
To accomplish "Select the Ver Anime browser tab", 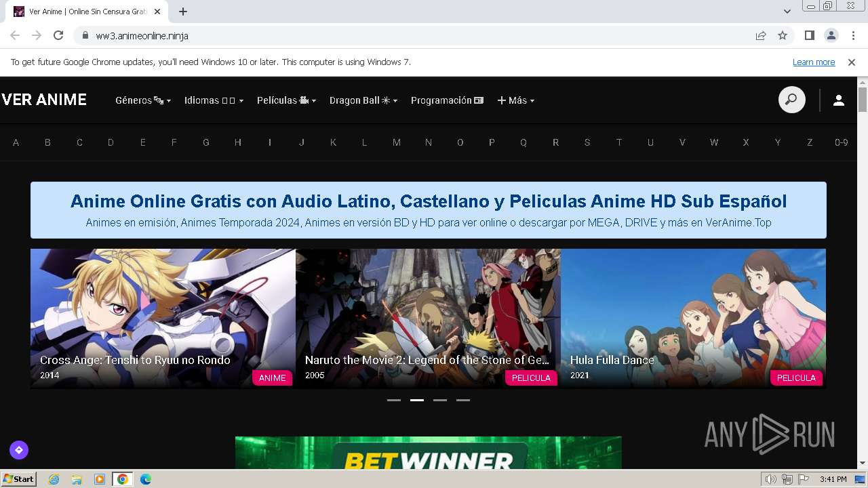I will [88, 12].
